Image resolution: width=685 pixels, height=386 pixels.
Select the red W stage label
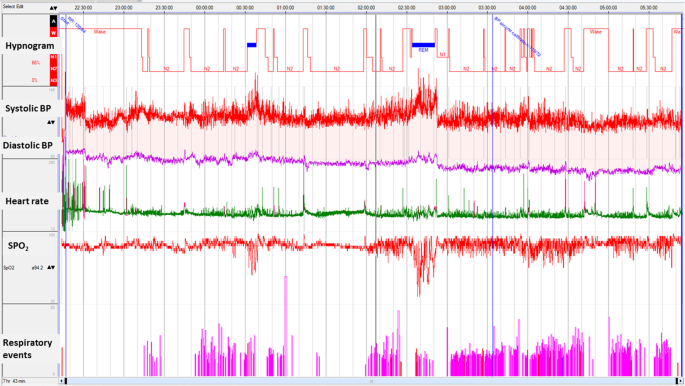click(53, 33)
